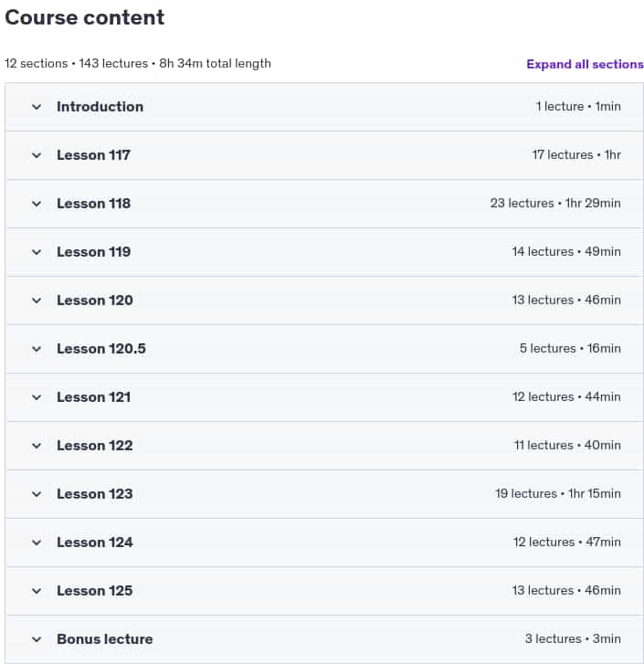Viewport: 644px width, 664px height.
Task: Open the Lesson 124 section title
Action: point(95,543)
